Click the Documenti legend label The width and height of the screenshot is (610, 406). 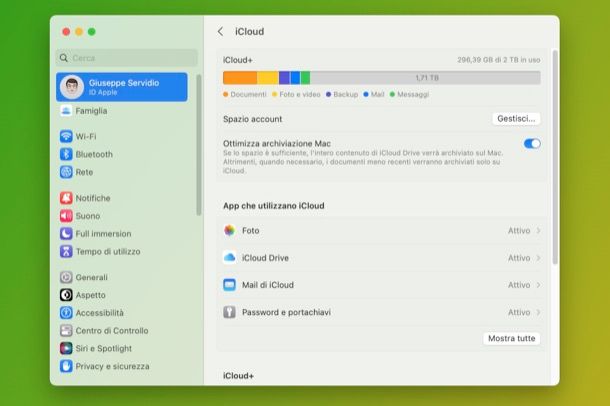(248, 94)
